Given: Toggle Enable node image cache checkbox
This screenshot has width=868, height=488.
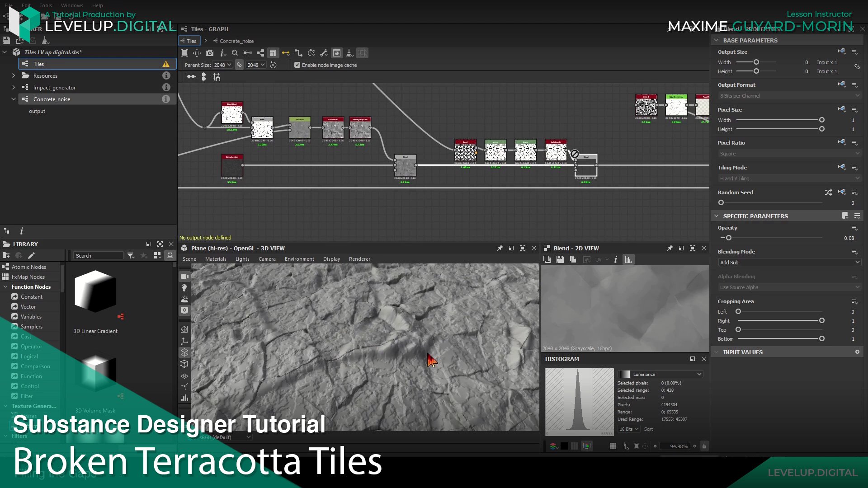Looking at the screenshot, I should [x=297, y=65].
